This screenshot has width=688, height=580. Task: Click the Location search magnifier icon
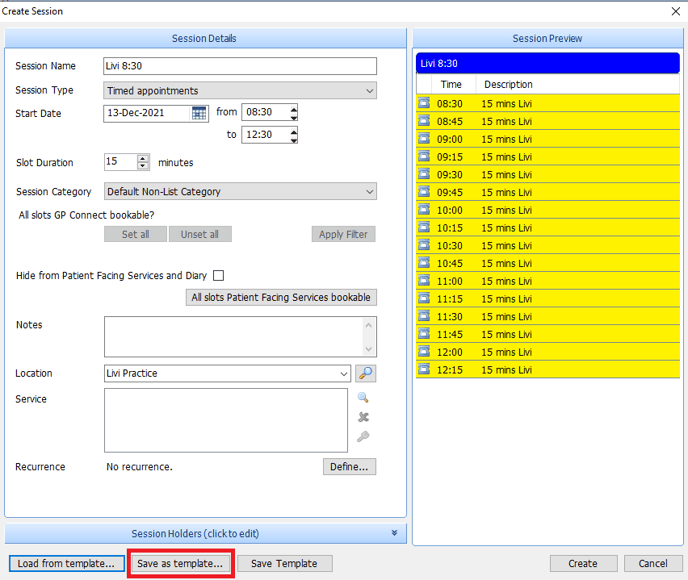click(x=365, y=374)
